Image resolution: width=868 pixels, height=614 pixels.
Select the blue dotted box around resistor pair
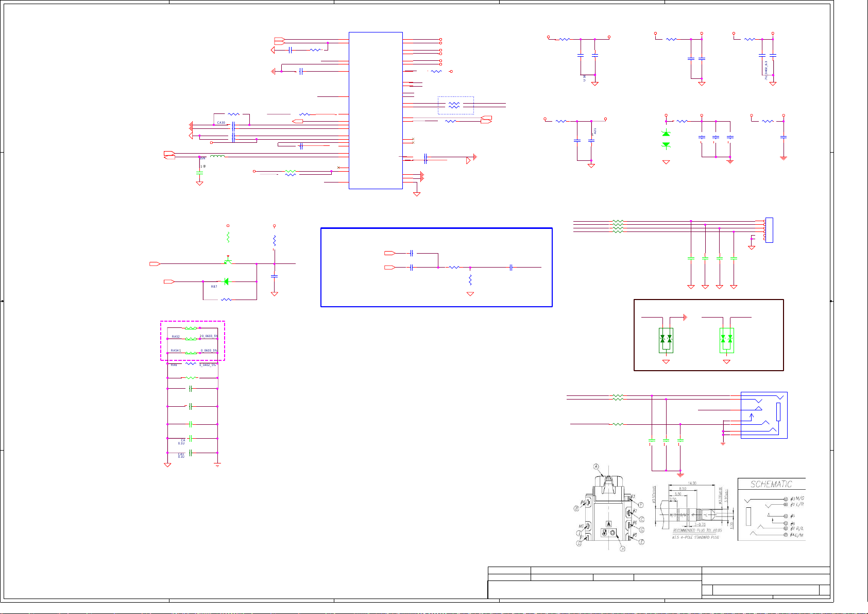coord(455,105)
